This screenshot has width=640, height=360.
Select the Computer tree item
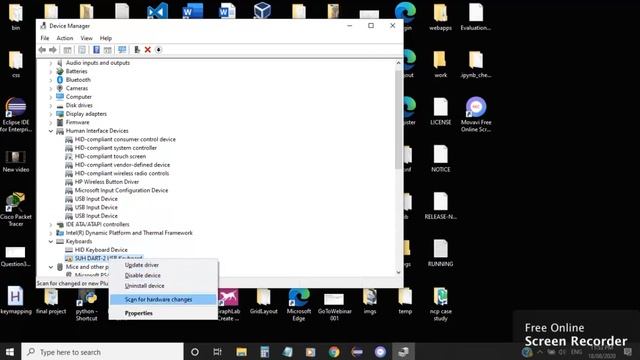click(x=78, y=97)
